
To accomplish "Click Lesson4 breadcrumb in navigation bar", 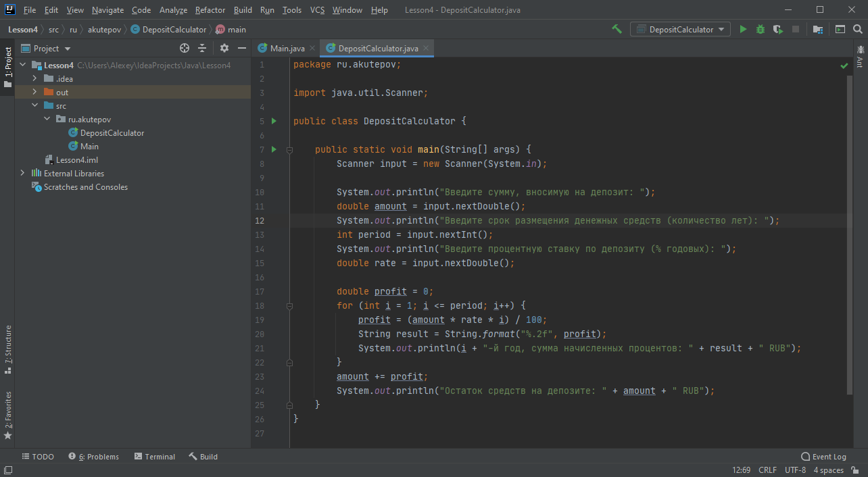I will coord(23,30).
